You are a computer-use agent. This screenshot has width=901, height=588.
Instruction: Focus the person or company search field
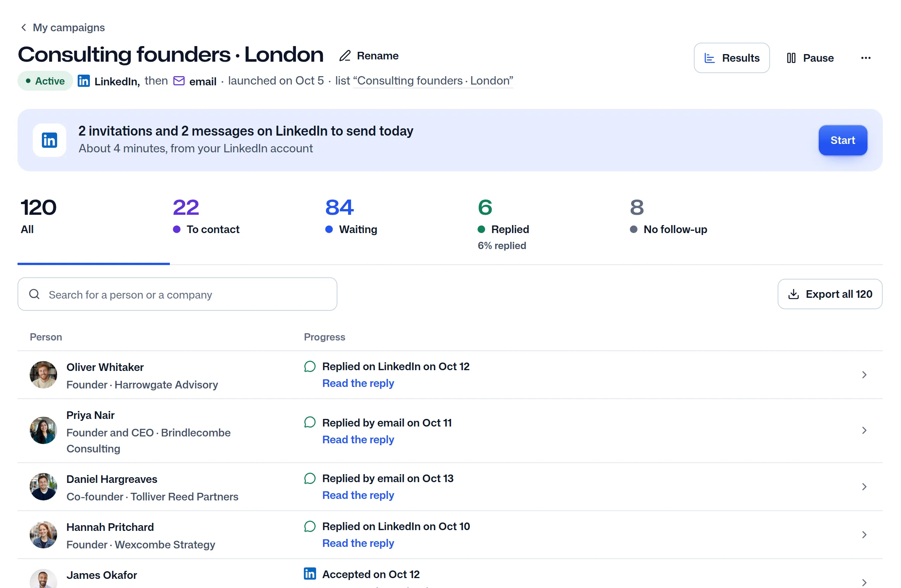pos(177,294)
